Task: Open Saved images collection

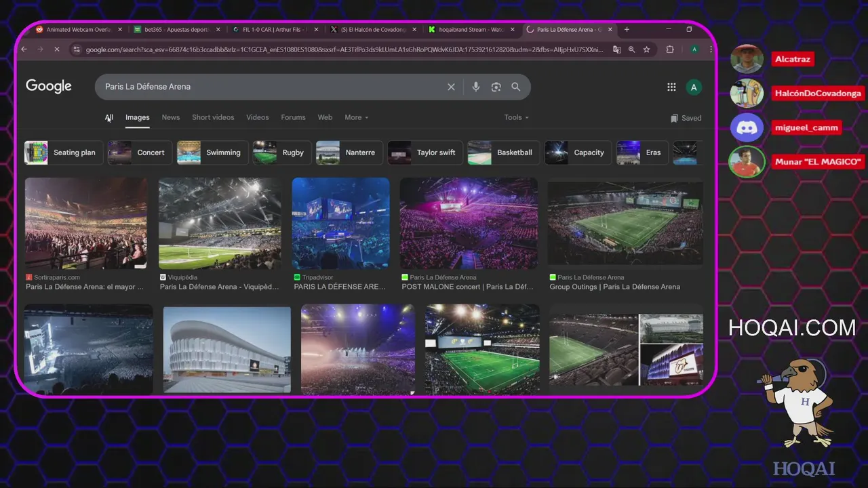Action: coord(686,118)
